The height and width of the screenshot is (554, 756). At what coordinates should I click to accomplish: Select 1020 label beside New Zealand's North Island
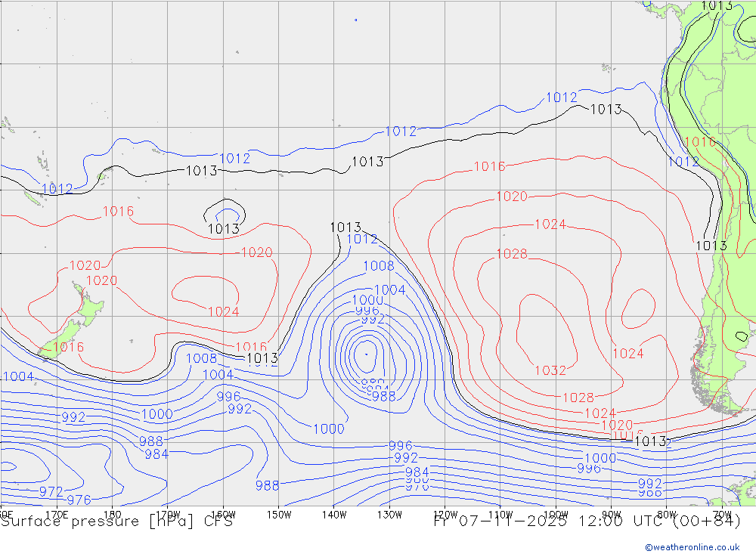[x=101, y=280]
